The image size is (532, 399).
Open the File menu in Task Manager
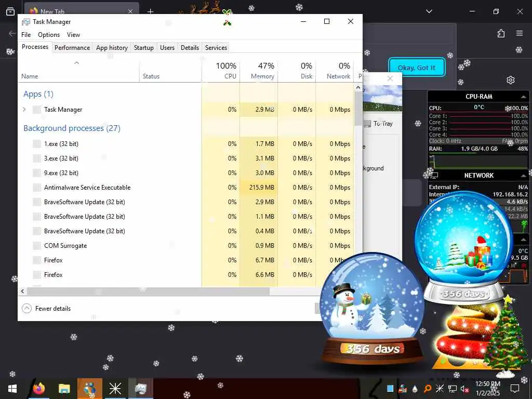coord(26,35)
